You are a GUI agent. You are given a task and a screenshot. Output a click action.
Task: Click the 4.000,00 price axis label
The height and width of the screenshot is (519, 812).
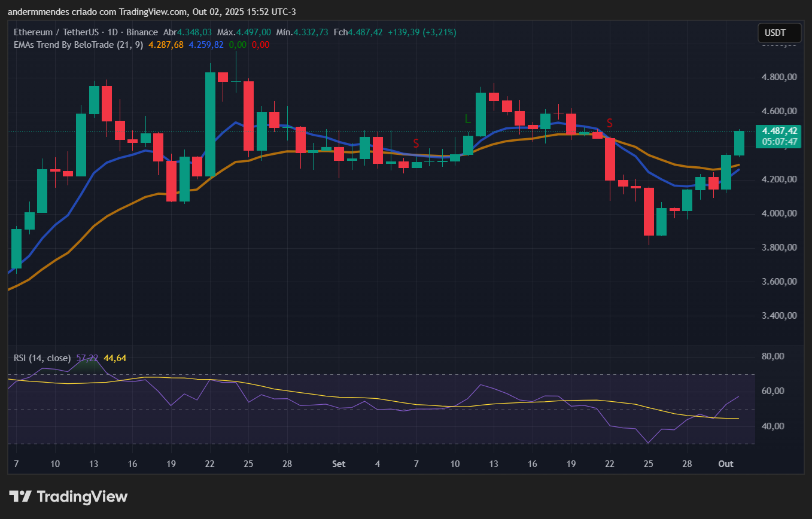pyautogui.click(x=778, y=213)
